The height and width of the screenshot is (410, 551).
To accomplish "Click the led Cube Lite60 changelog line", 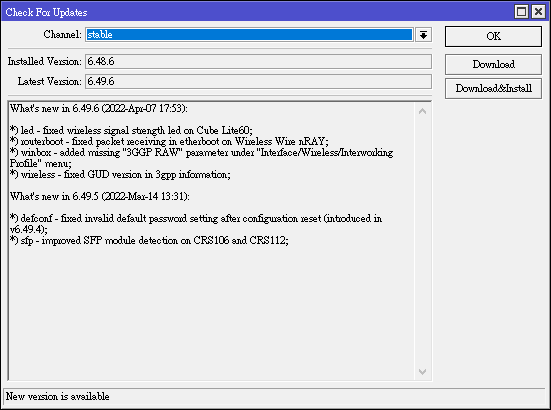I will [x=131, y=130].
